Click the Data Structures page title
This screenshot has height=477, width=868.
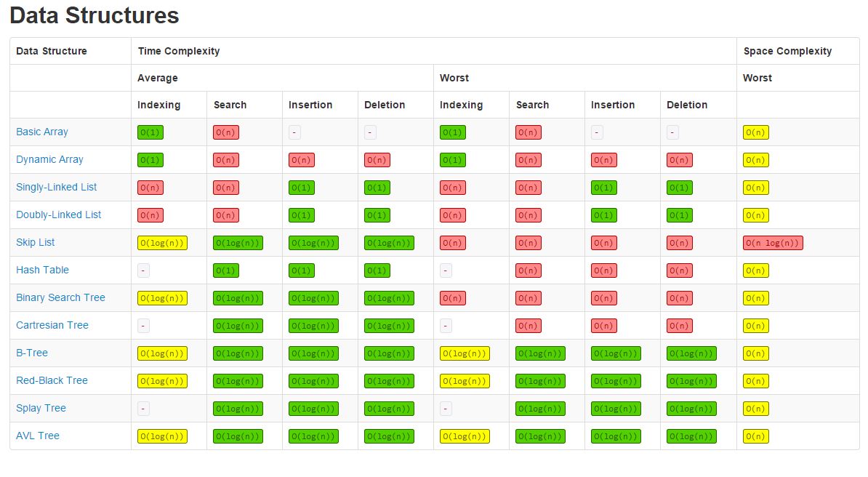click(94, 15)
